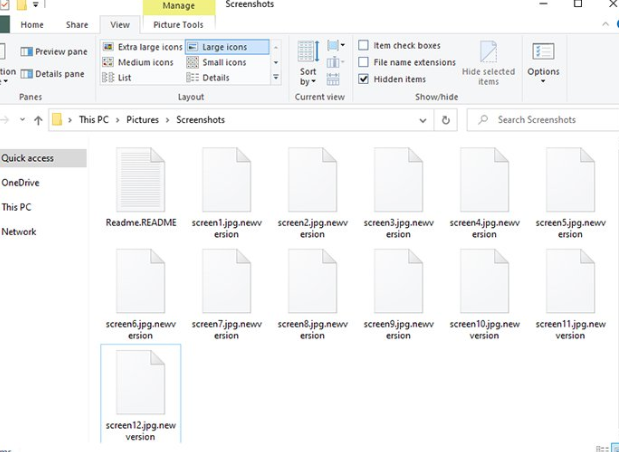
Task: Expand the layout gallery more arrow
Action: (x=276, y=77)
